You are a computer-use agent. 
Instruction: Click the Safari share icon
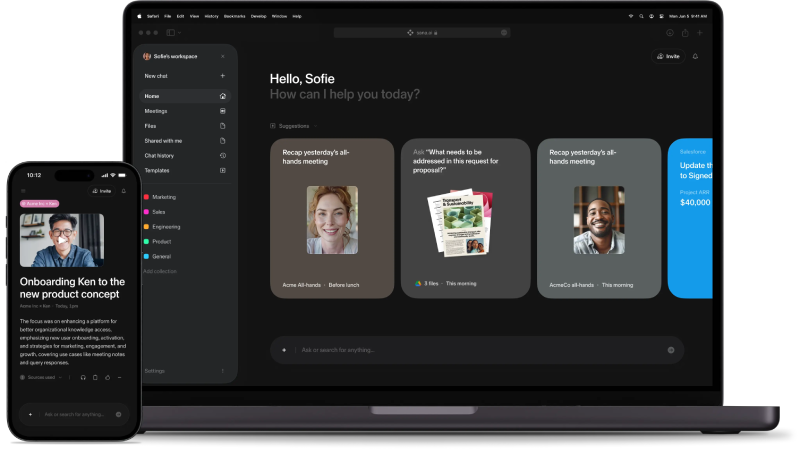pos(685,33)
